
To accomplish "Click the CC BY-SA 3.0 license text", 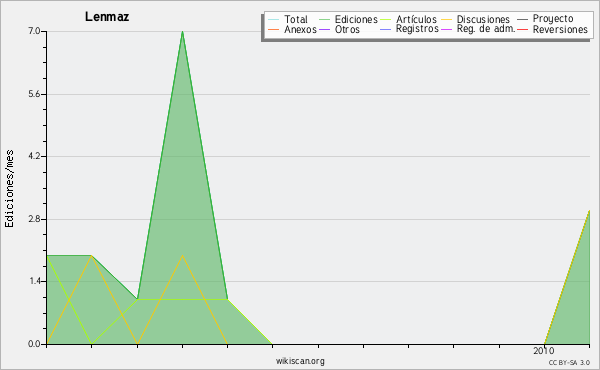I will tap(569, 362).
